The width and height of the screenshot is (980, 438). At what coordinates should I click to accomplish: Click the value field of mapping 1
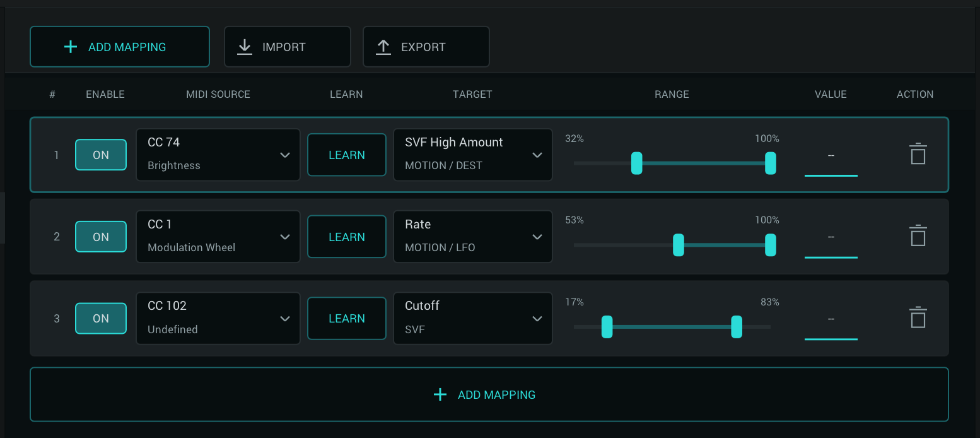831,157
